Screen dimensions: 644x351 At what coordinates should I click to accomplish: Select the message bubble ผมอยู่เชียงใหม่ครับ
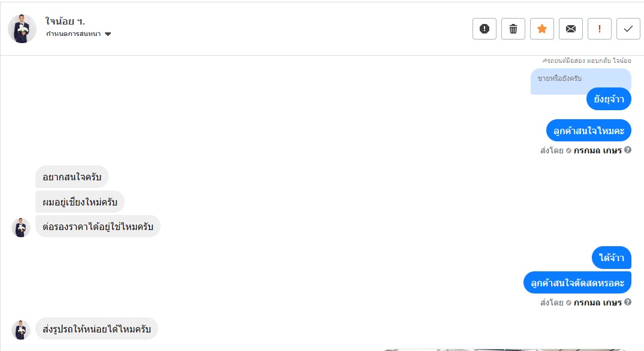[80, 202]
